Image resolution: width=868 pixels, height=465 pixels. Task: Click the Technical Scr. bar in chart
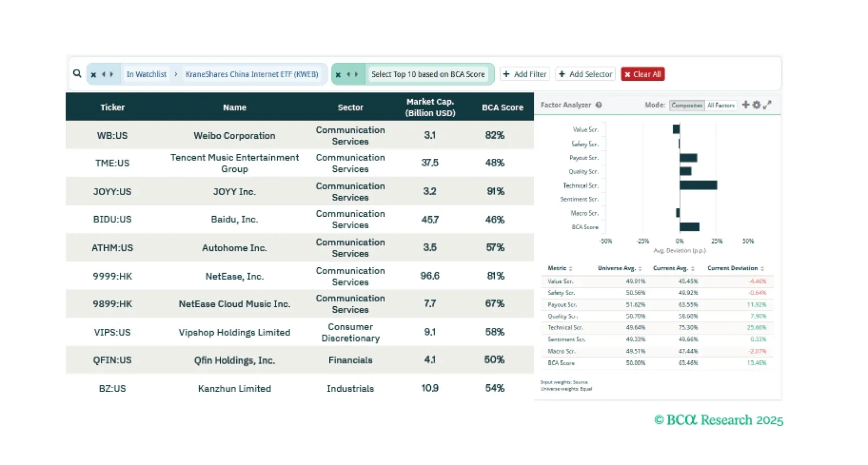698,185
